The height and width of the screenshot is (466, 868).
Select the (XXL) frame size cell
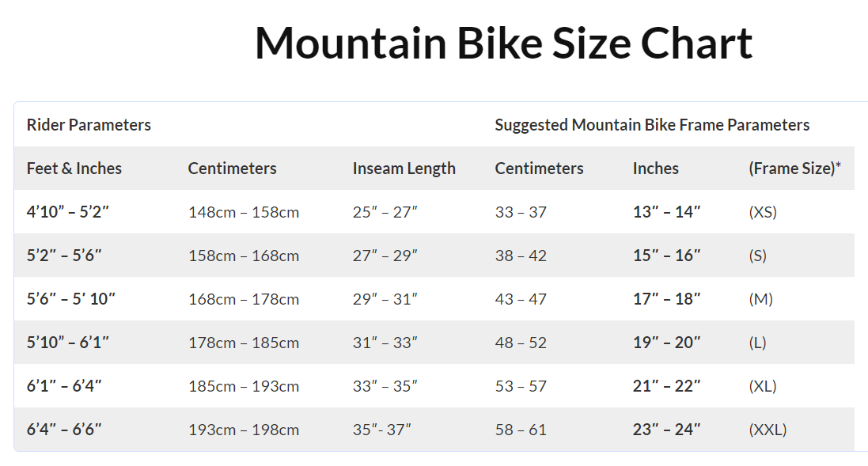(x=768, y=430)
